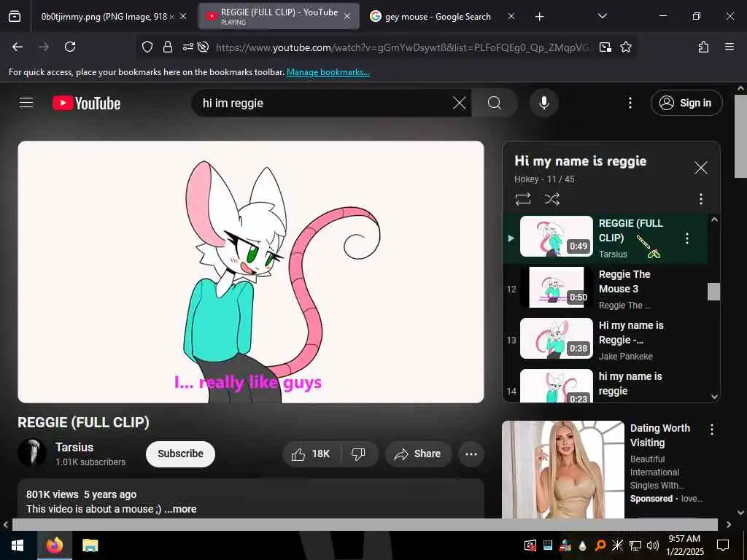The image size is (747, 560).
Task: Close the 0b0tjimmy.png tab
Action: click(183, 17)
